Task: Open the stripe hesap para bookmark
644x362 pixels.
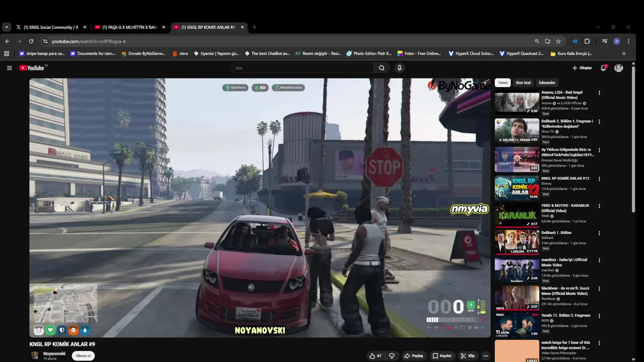Action: tap(42, 53)
